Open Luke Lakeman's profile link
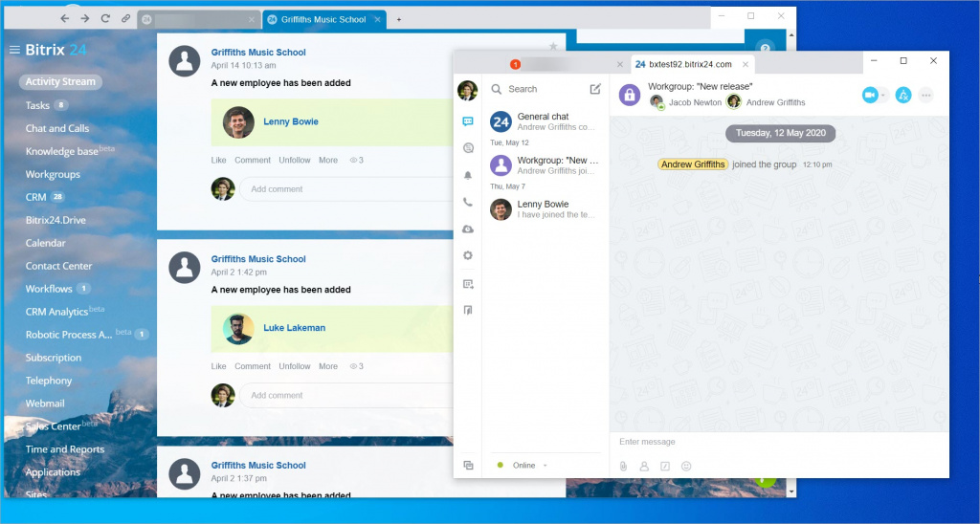Viewport: 980px width, 524px height. (x=294, y=328)
